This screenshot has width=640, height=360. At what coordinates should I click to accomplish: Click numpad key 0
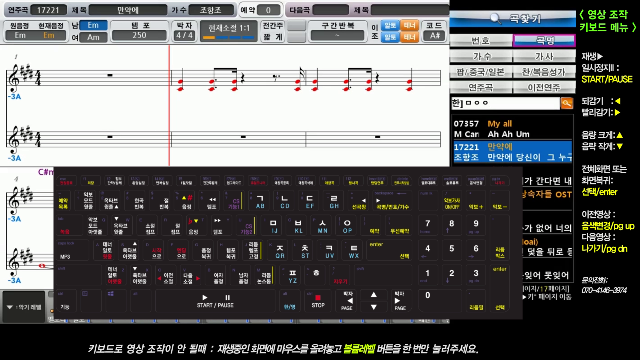coord(440,301)
